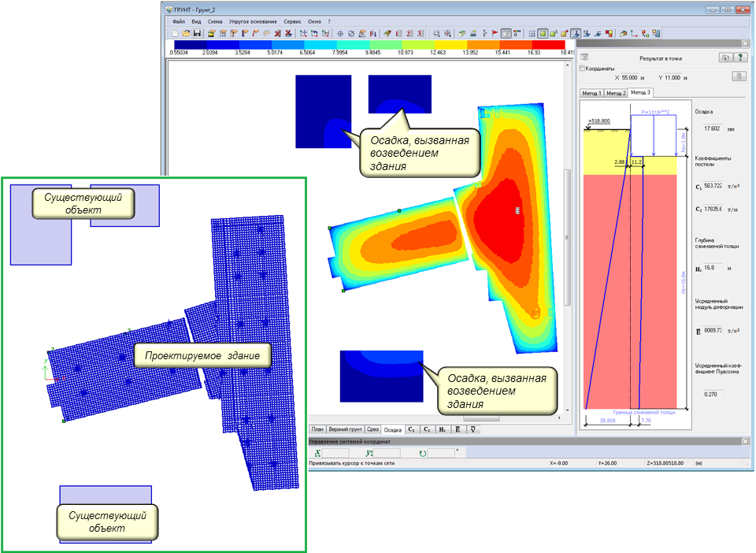Click the Save file toolbar icon

tap(197, 34)
